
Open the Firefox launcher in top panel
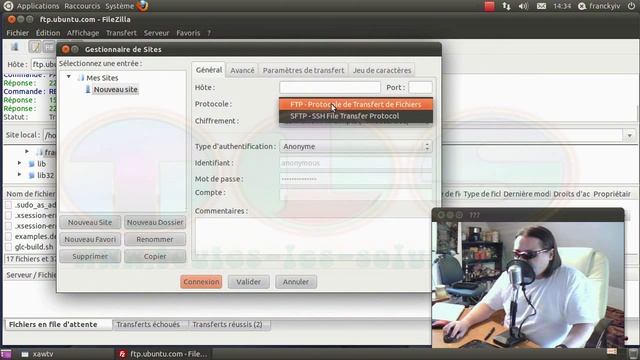(142, 6)
